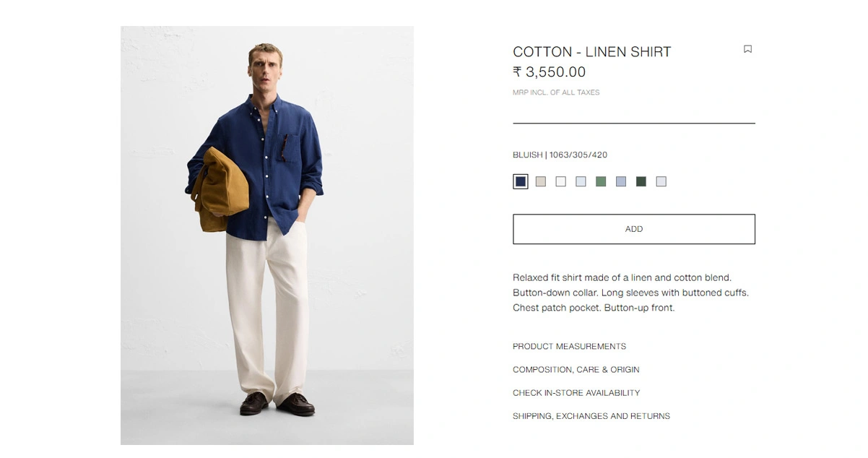The height and width of the screenshot is (458, 868).
Task: Click the Bluish color reference label
Action: 560,155
